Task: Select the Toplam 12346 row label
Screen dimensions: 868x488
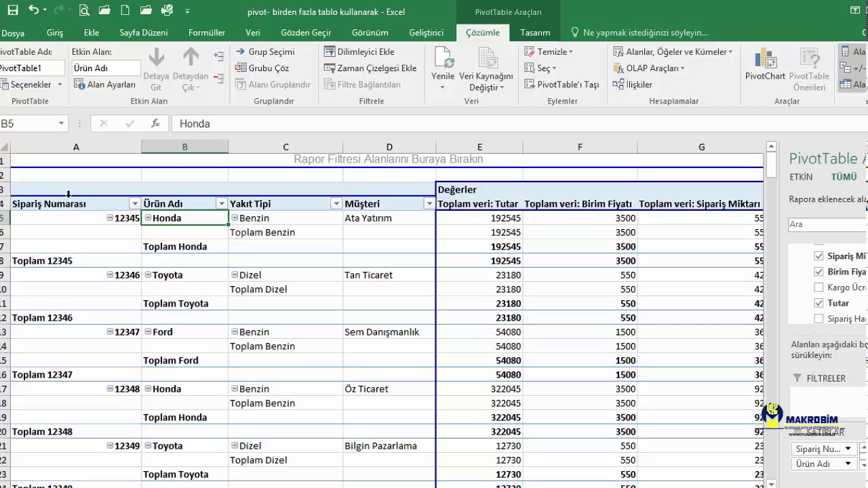Action: click(42, 318)
